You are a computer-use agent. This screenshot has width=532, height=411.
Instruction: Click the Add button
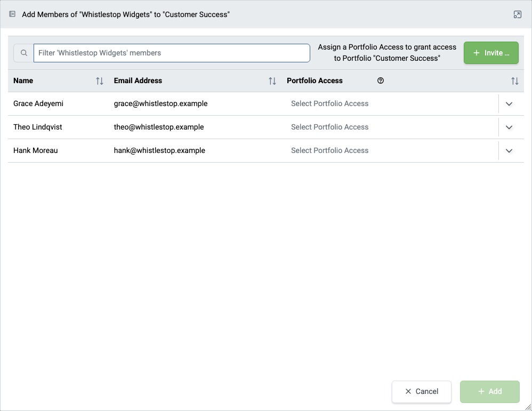click(x=489, y=392)
